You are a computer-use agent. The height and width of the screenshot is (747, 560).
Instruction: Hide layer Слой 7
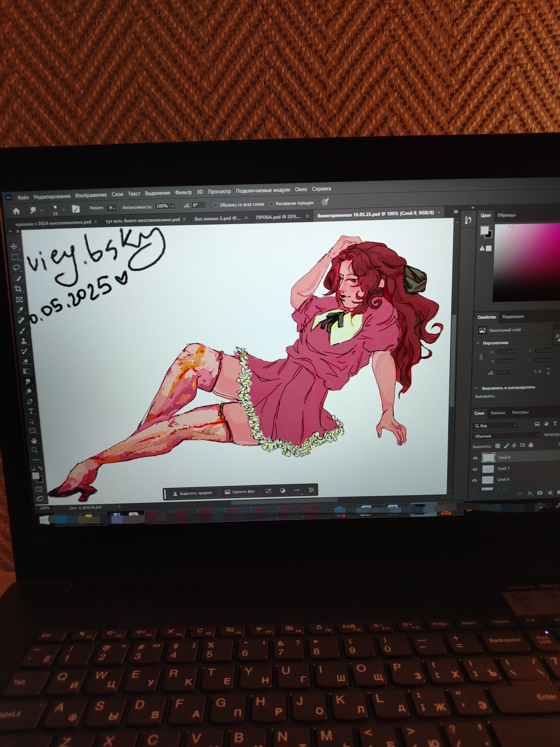pos(475,469)
